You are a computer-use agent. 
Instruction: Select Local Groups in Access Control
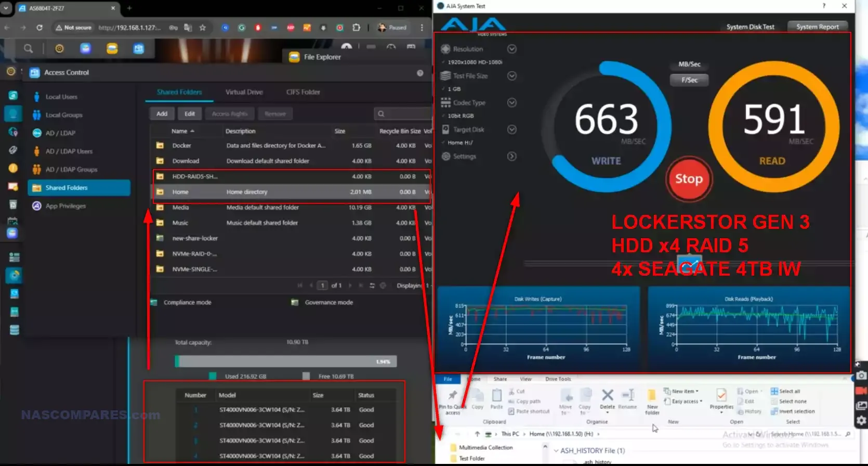click(79, 115)
